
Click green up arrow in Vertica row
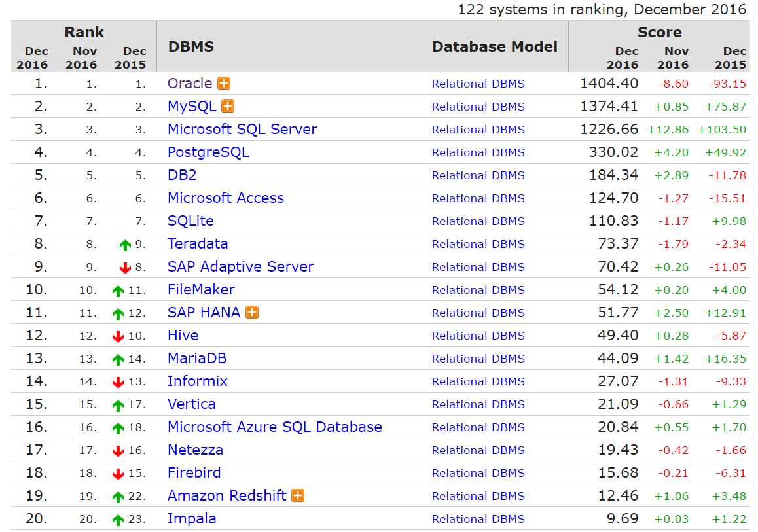(x=118, y=405)
